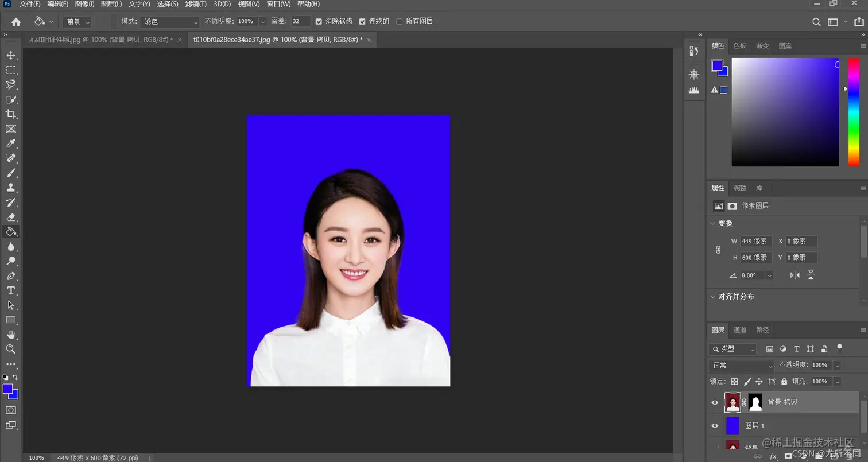The width and height of the screenshot is (868, 462).
Task: Collapse the 变换 section in Properties
Action: point(713,223)
